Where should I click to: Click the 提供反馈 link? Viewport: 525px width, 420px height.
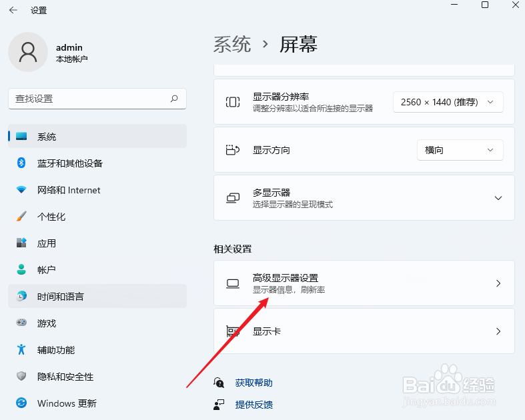tap(253, 405)
